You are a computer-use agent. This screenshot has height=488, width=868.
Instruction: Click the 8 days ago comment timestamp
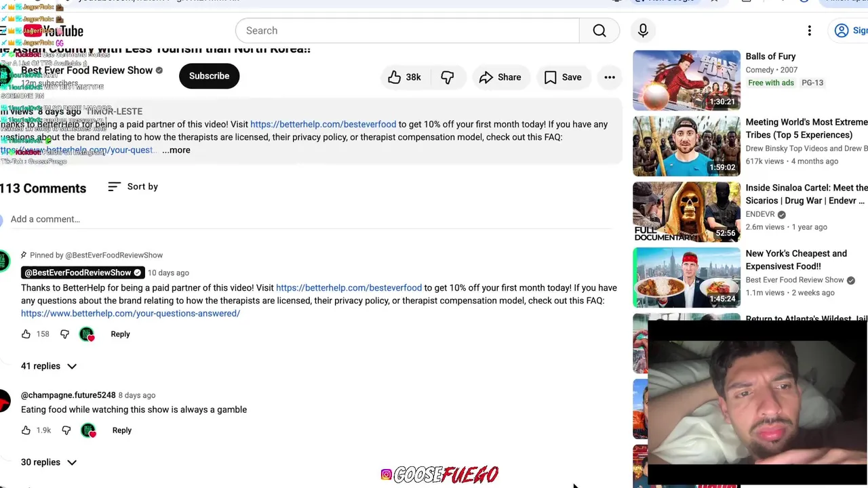[137, 395]
